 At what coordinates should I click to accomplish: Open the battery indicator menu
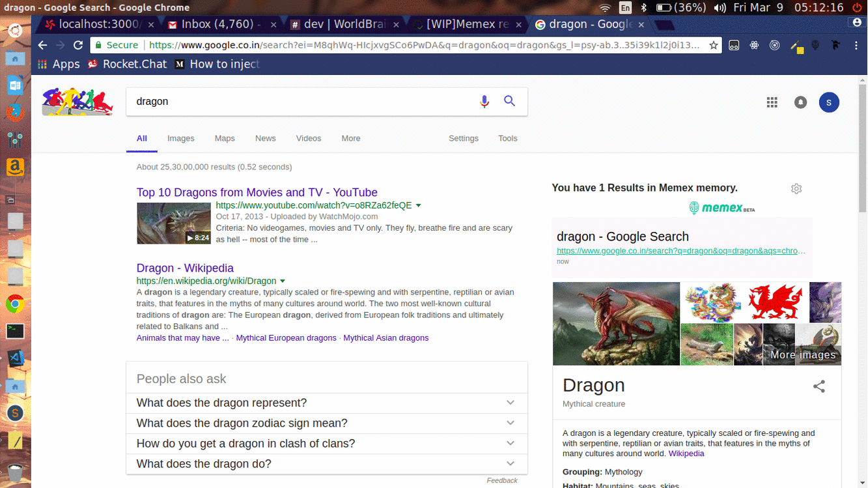click(681, 8)
